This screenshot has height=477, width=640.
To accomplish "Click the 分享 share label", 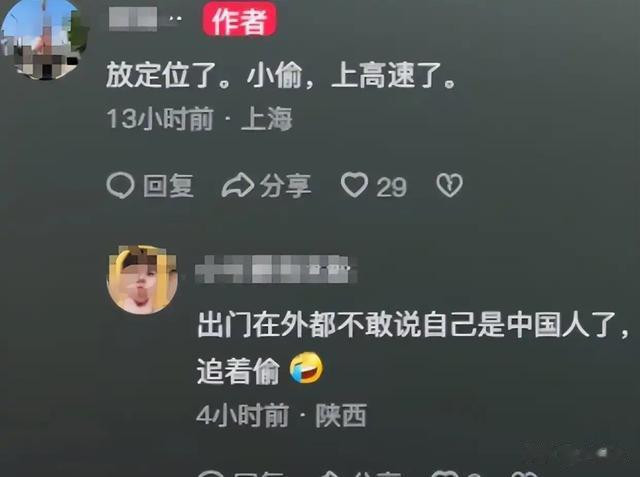I will pos(286,186).
